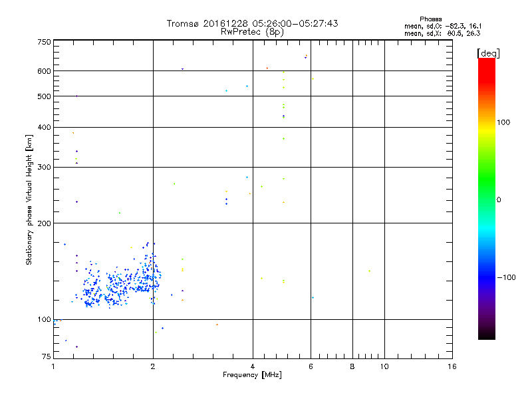The height and width of the screenshot is (399, 532).
Task: Click the color bar tick label '0'
Action: pyautogui.click(x=498, y=200)
